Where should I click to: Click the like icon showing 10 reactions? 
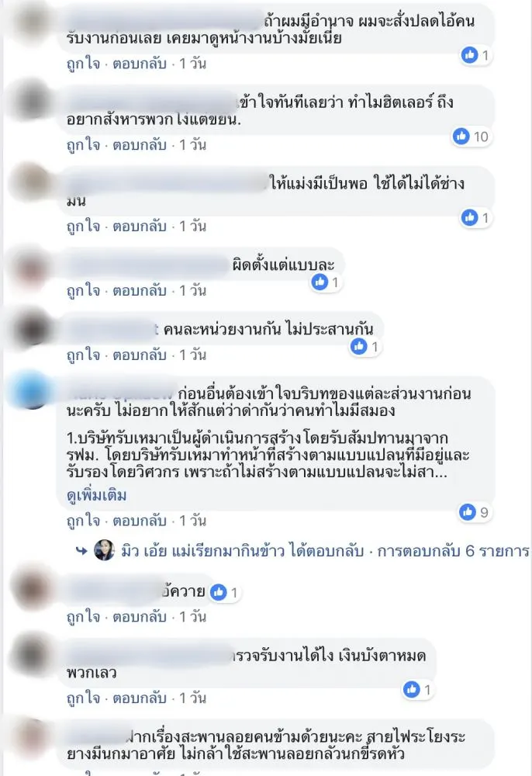[x=461, y=136]
